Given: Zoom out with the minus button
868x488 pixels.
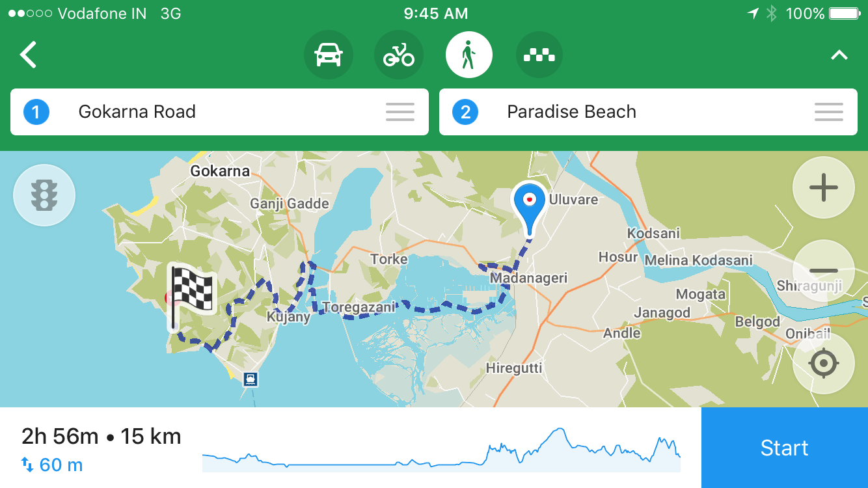Looking at the screenshot, I should coord(823,271).
